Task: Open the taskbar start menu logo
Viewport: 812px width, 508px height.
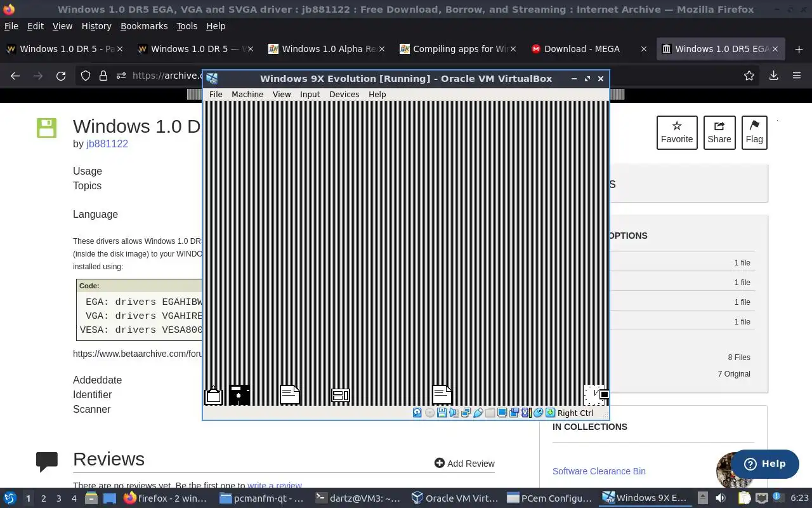Action: coord(10,498)
